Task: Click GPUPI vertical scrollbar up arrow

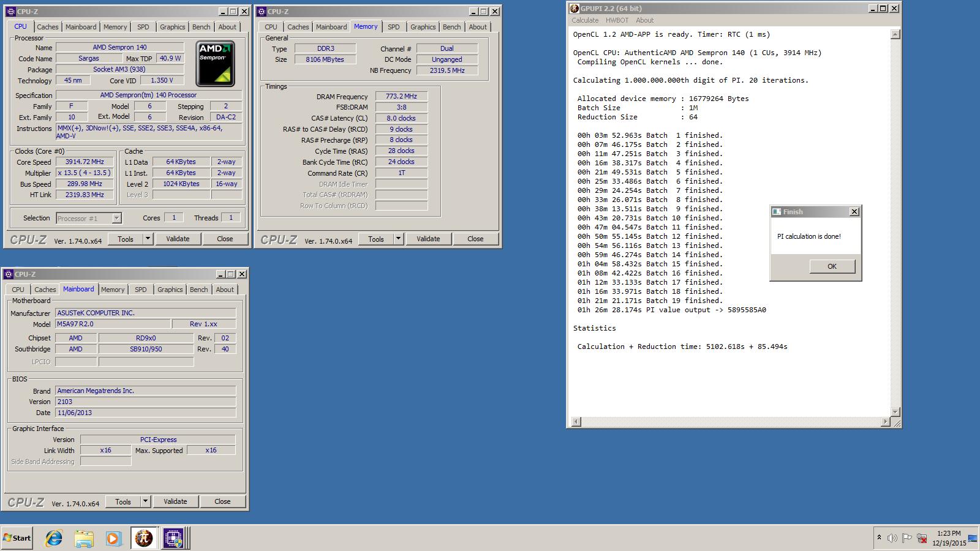Action: coord(895,35)
